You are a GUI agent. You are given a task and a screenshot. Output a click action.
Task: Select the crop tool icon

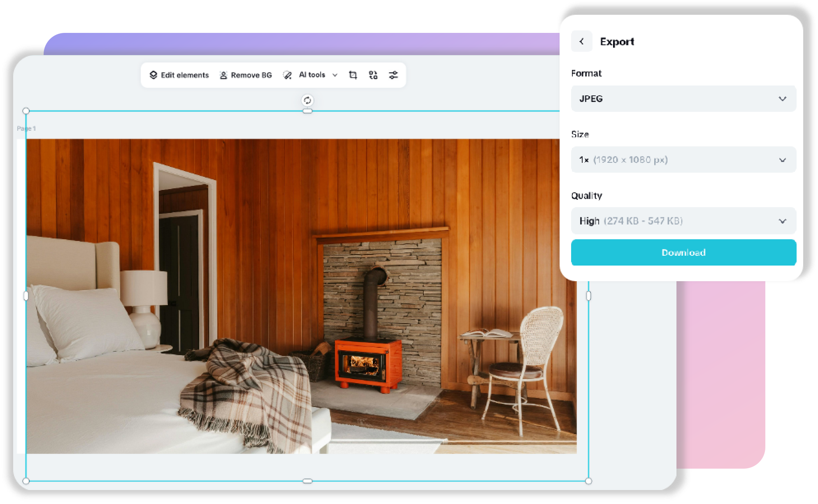(x=353, y=75)
